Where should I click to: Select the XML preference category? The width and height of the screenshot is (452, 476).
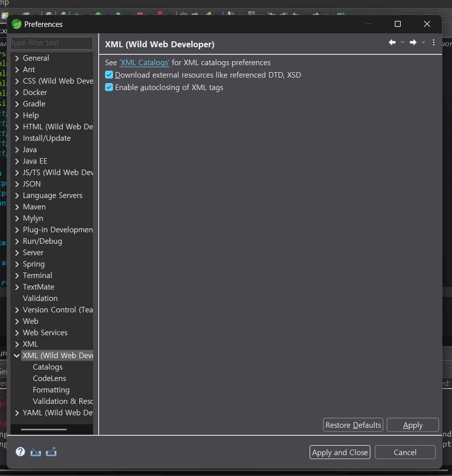click(30, 344)
